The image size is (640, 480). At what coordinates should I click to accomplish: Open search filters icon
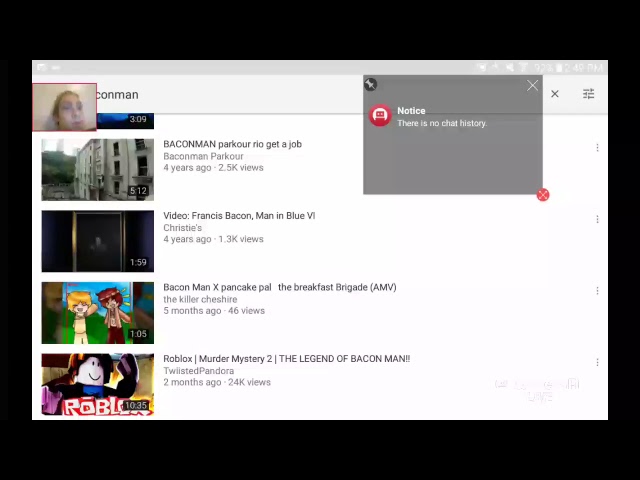[x=588, y=94]
